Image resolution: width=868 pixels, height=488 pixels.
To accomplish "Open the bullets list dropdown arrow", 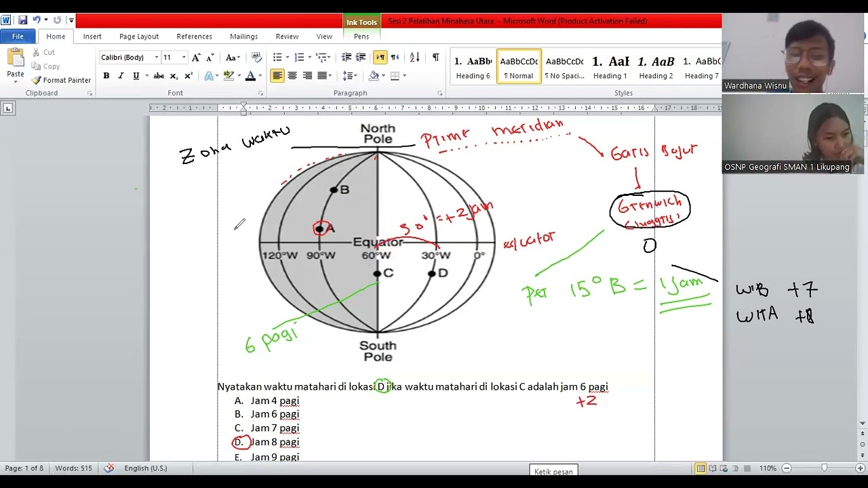I will [288, 58].
